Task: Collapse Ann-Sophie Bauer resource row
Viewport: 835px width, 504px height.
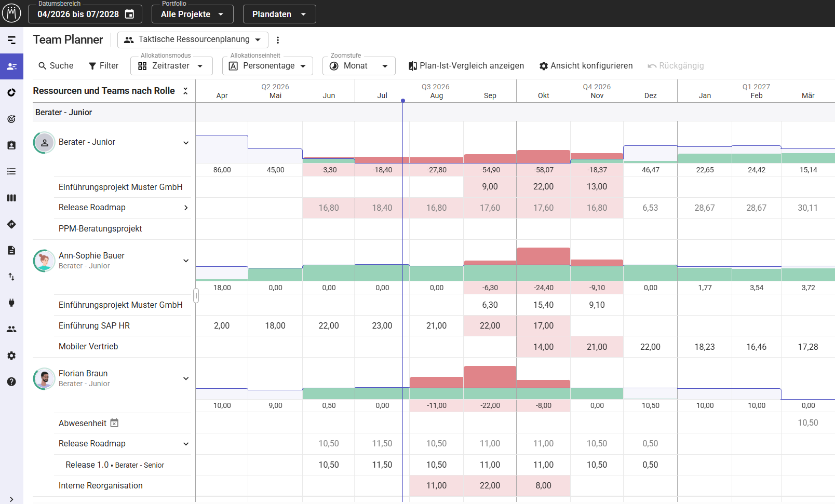Action: [x=186, y=261]
